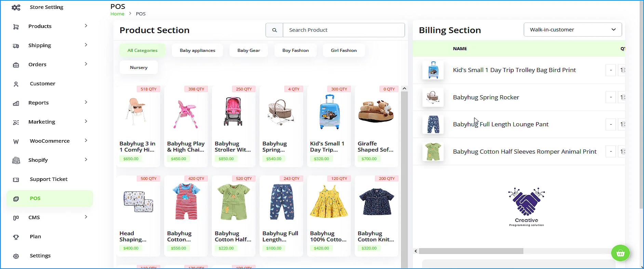This screenshot has width=644, height=269.
Task: Select the Boy Fashion category
Action: (x=295, y=50)
